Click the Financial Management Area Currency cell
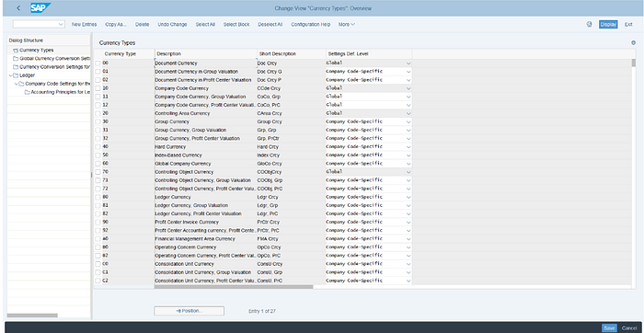644x333 pixels. pyautogui.click(x=205, y=239)
